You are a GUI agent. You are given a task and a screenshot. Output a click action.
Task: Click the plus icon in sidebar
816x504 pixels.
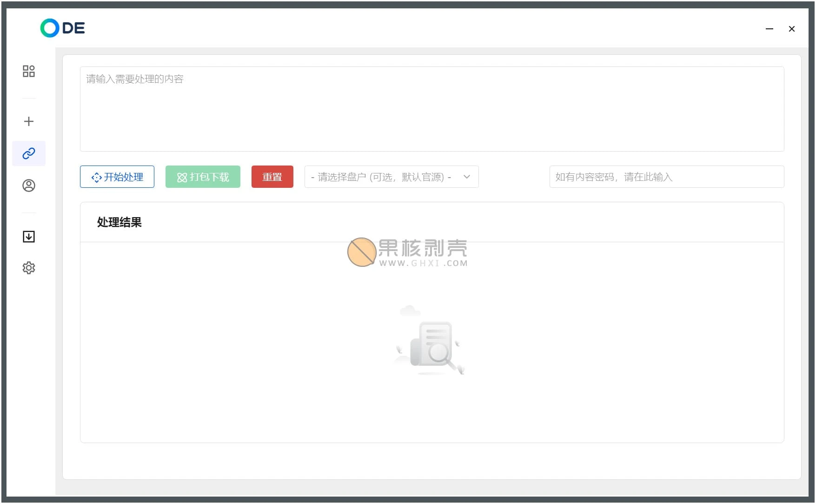coord(29,121)
